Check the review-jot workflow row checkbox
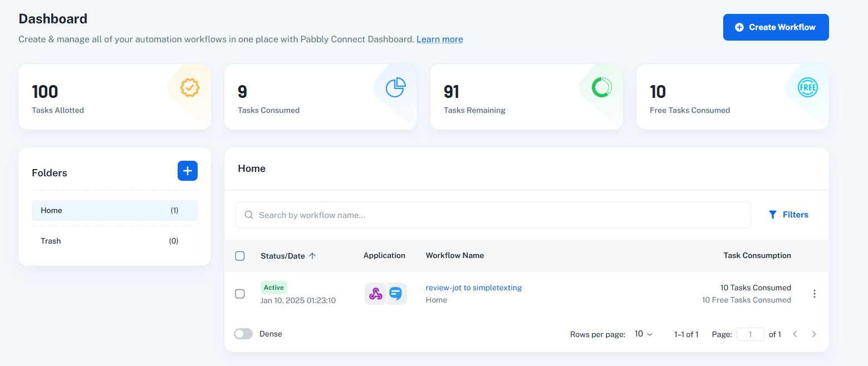The image size is (868, 366). point(240,294)
